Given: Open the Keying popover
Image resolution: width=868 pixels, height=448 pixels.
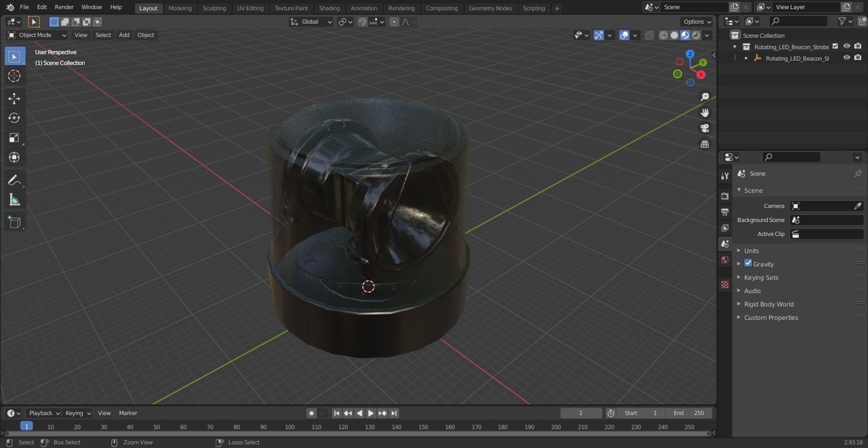Looking at the screenshot, I should click(x=77, y=413).
